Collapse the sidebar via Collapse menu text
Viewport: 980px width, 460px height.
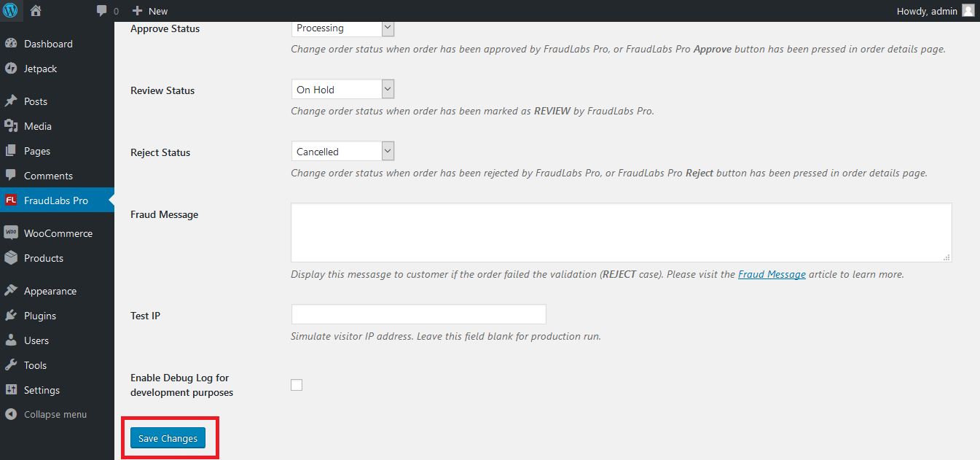tap(55, 414)
